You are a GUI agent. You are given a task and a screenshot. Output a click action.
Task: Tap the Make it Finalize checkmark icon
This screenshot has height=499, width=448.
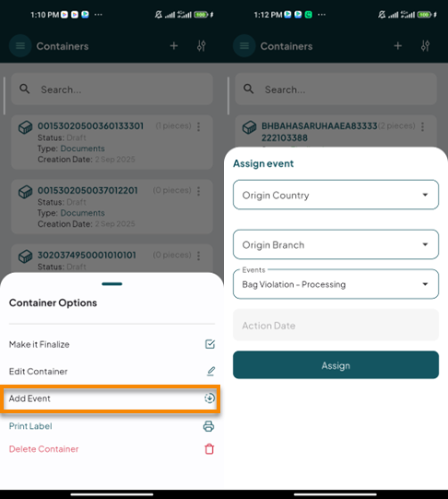(210, 344)
